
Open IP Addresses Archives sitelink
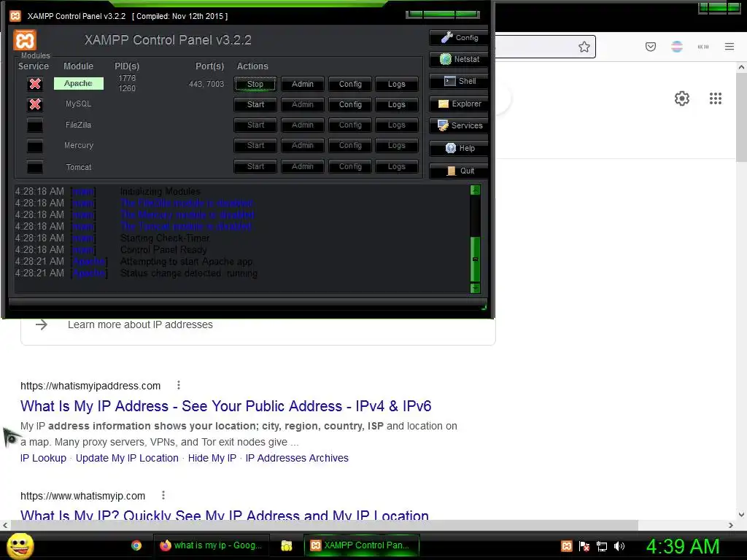click(x=297, y=458)
